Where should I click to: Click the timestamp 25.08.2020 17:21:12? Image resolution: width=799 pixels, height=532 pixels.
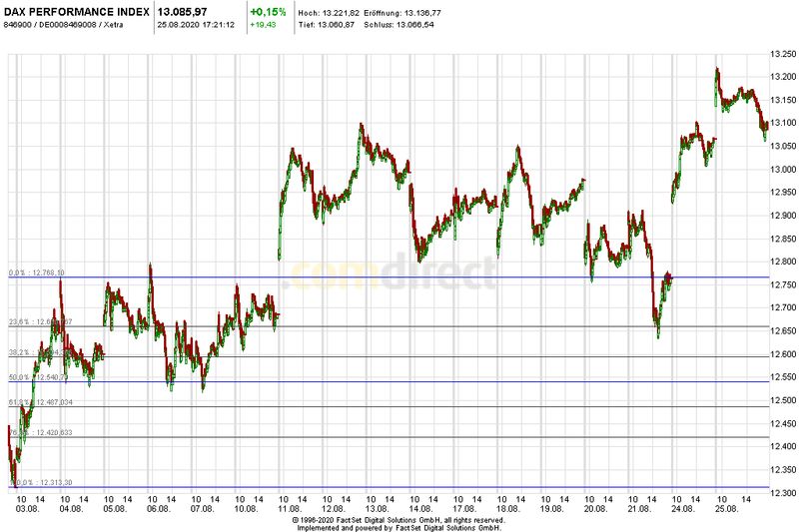[196, 24]
